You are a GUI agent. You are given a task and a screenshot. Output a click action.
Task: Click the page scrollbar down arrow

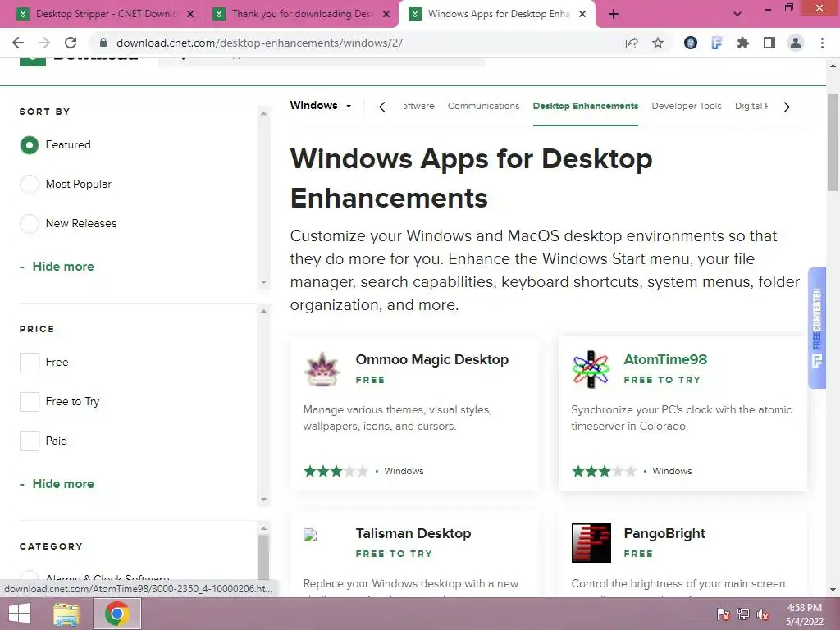(x=833, y=590)
